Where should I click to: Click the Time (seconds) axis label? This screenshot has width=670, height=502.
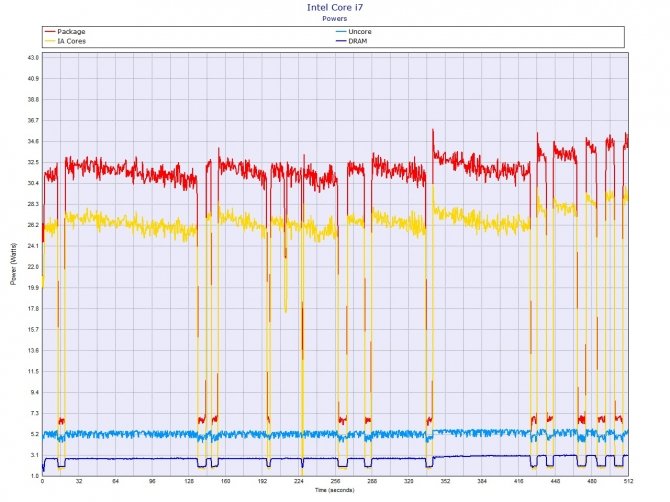tap(335, 490)
